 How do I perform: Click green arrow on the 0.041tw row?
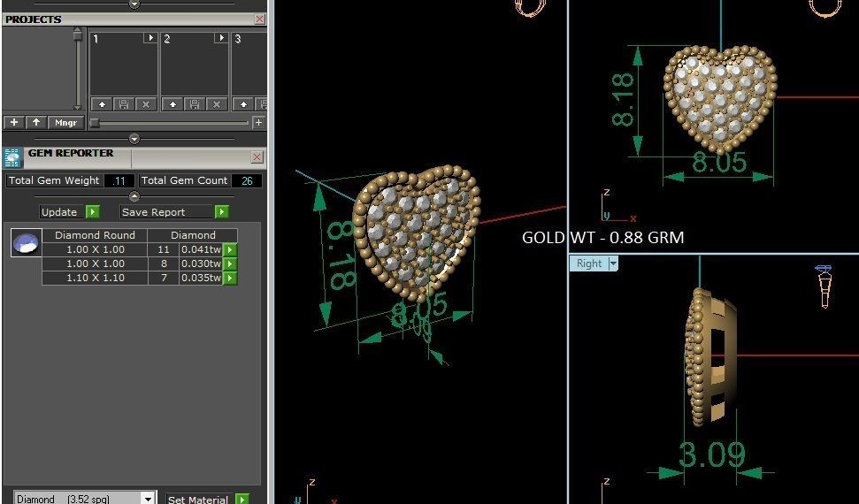229,250
